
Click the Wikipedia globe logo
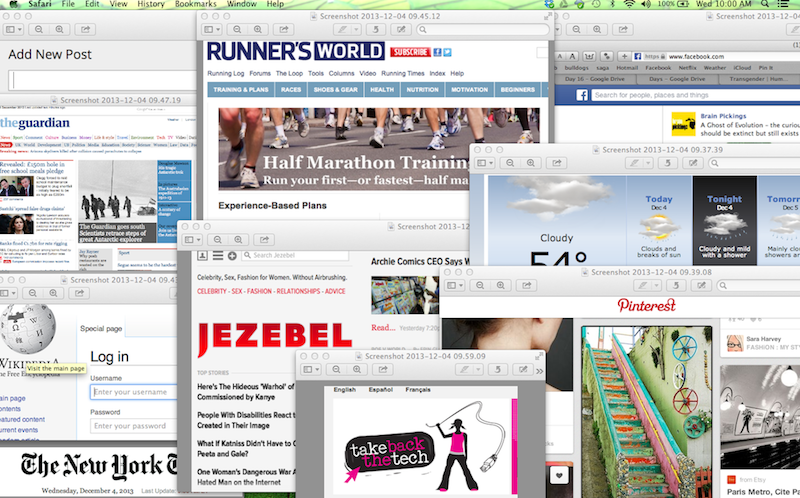29,329
